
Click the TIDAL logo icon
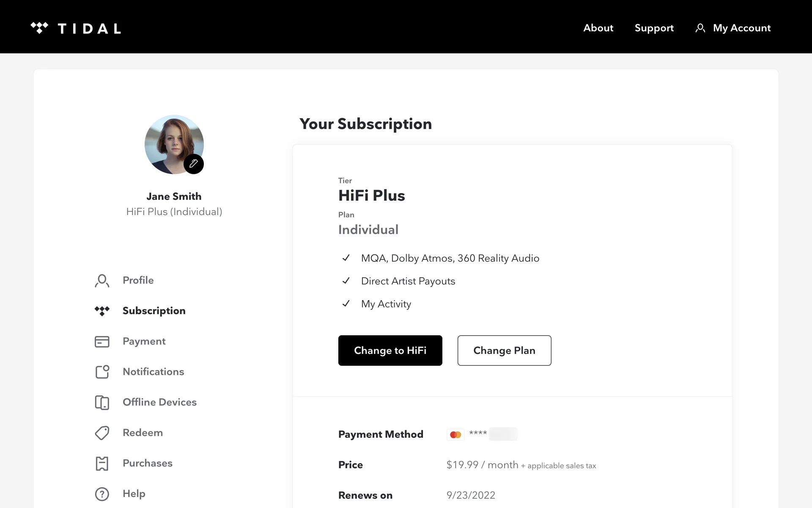coord(39,28)
